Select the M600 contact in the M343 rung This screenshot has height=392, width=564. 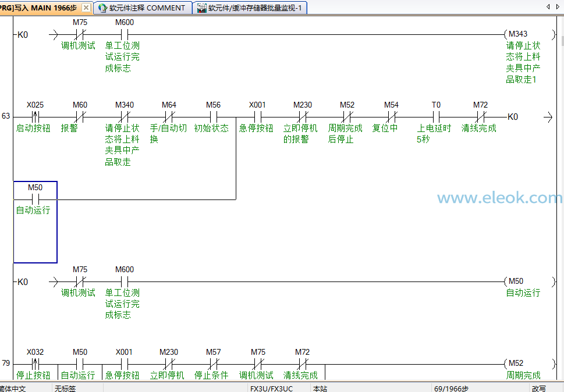[125, 35]
